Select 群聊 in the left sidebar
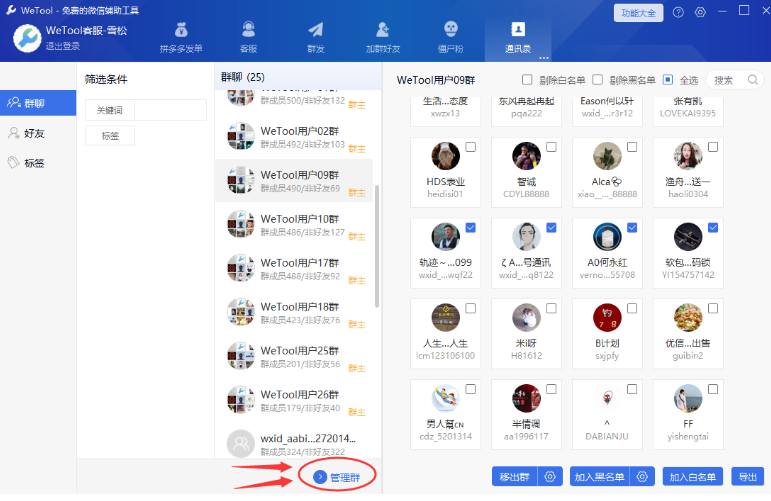The height and width of the screenshot is (501, 771). [38, 103]
